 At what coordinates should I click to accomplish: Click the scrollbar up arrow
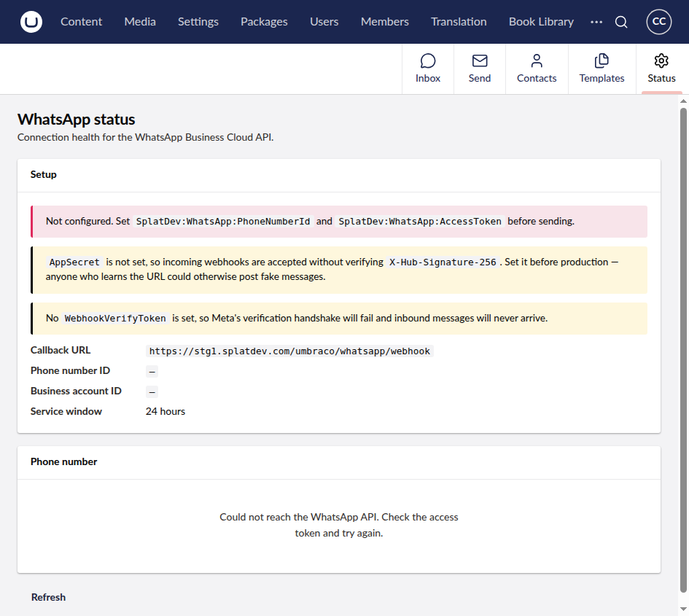click(x=683, y=101)
